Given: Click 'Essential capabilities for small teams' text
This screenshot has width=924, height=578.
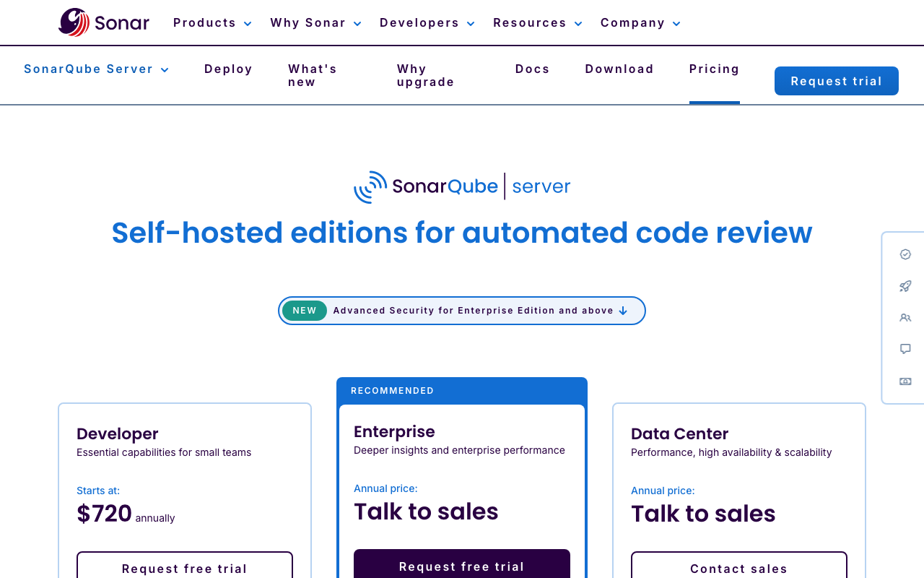Looking at the screenshot, I should pyautogui.click(x=164, y=452).
